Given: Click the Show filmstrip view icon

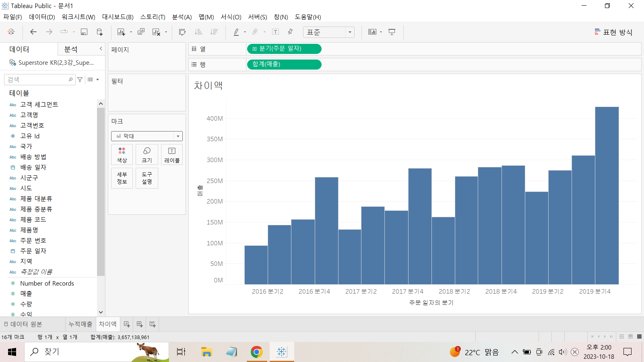Looking at the screenshot, I should point(630,337).
